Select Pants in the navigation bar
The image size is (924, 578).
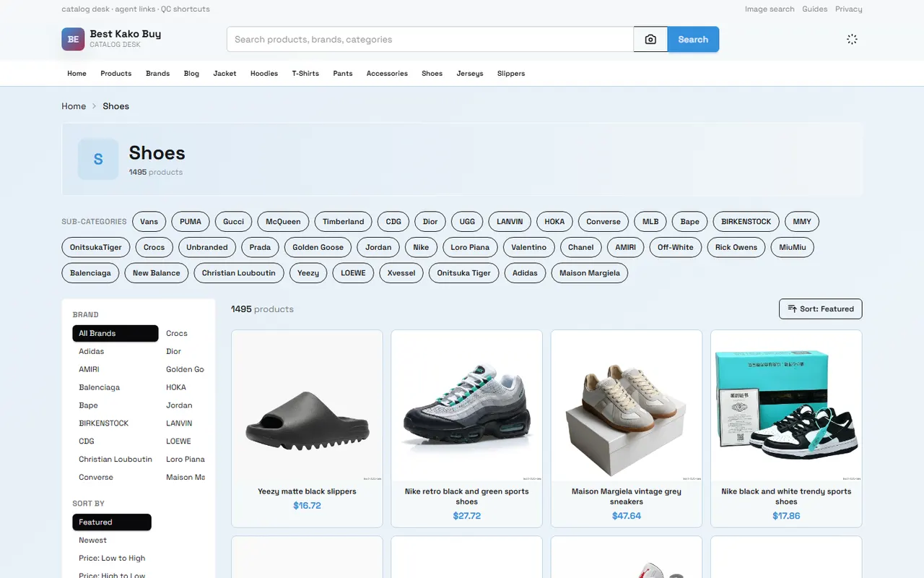pos(343,74)
